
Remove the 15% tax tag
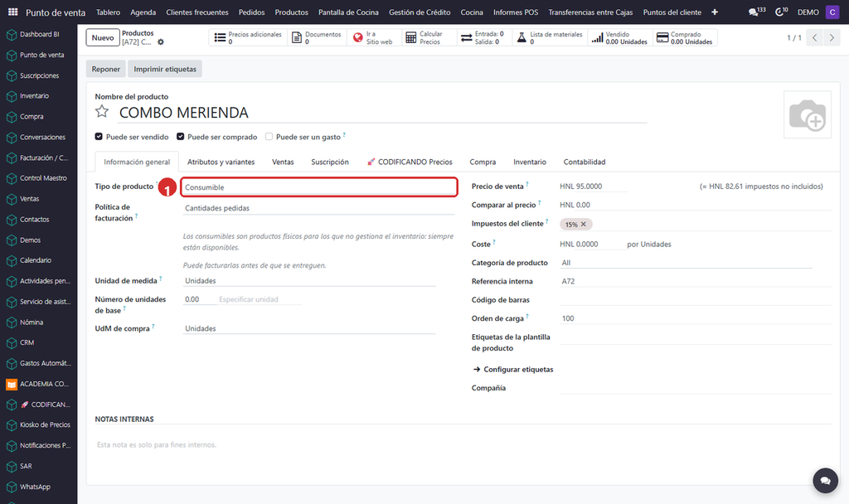pos(584,224)
